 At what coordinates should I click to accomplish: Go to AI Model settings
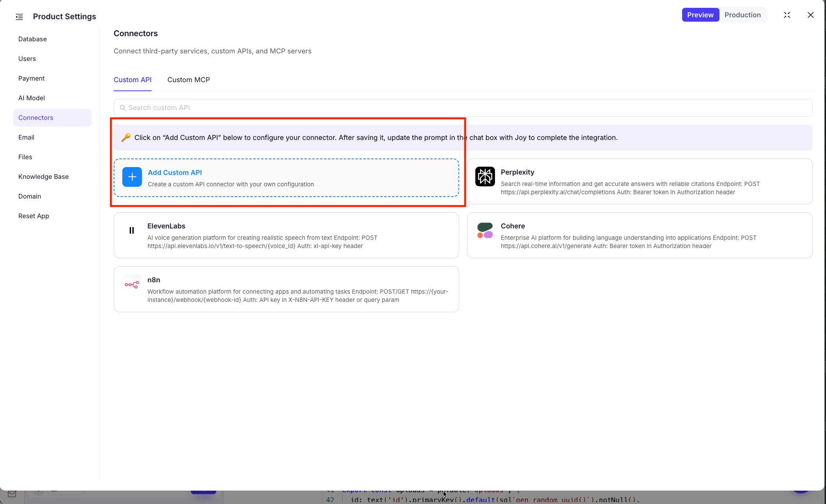(x=31, y=98)
